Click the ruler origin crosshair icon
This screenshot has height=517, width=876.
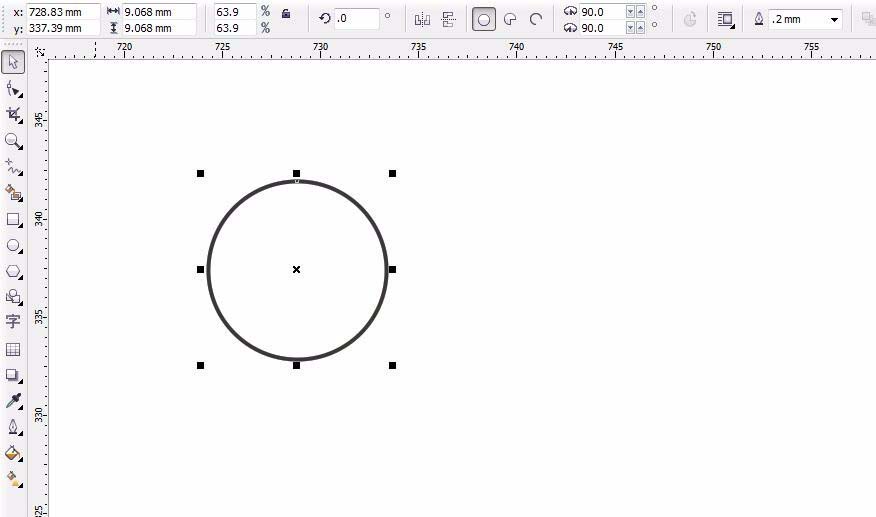40,52
